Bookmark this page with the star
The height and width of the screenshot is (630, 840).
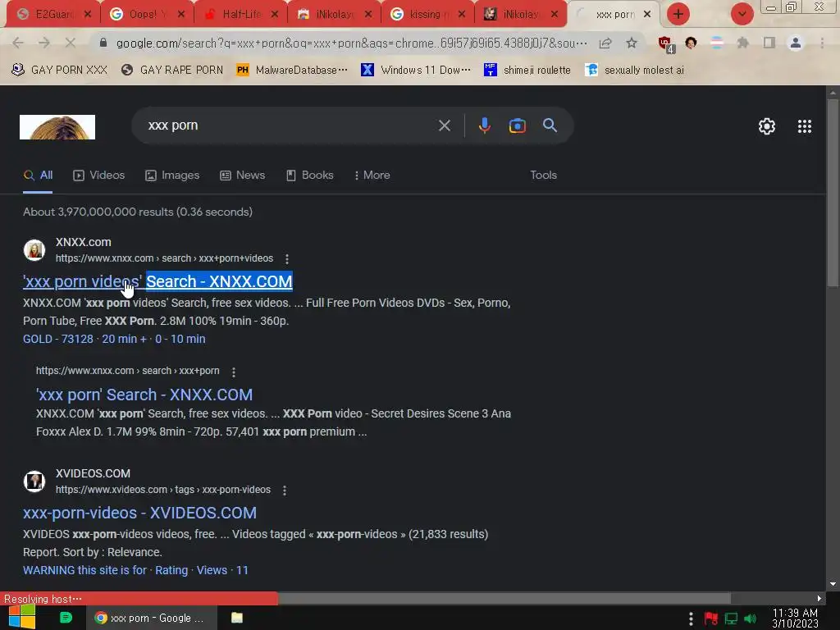(x=632, y=43)
